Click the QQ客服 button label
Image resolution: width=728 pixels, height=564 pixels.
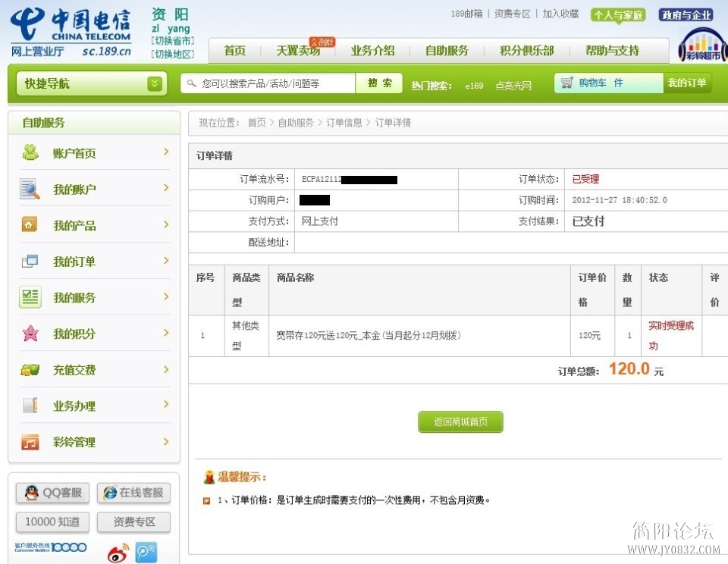62,493
